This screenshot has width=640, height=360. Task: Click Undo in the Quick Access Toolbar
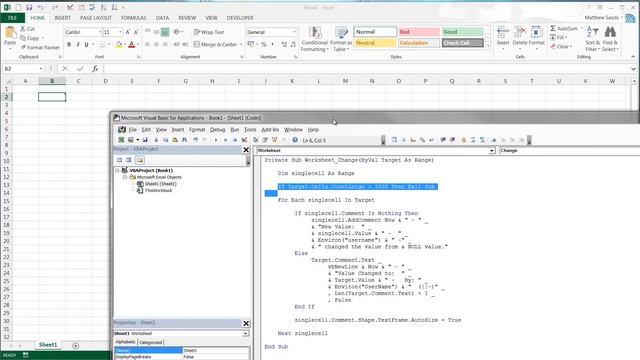pyautogui.click(x=40, y=7)
